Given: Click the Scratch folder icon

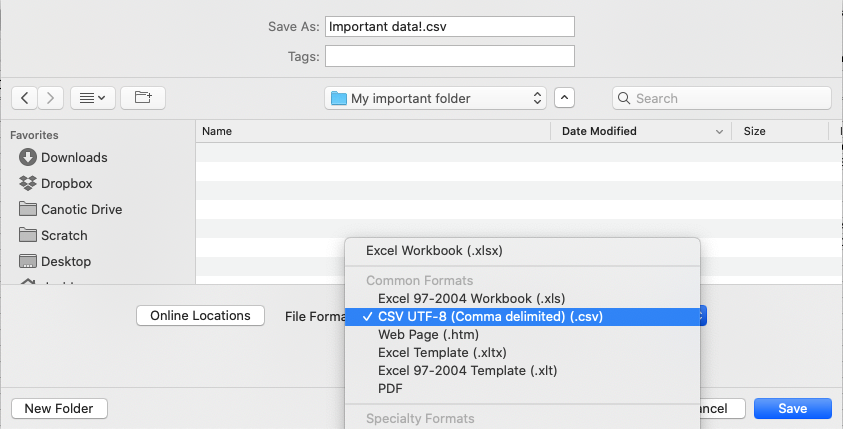Looking at the screenshot, I should point(27,234).
